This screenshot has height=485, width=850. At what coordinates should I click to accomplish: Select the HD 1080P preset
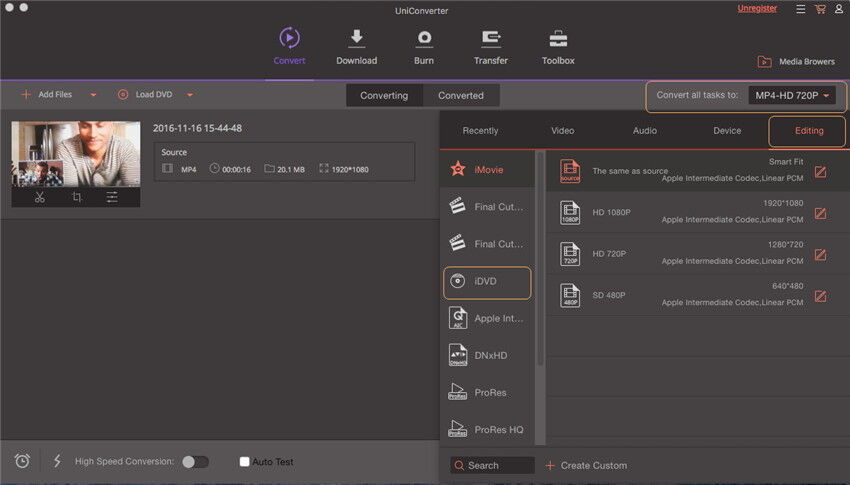698,212
